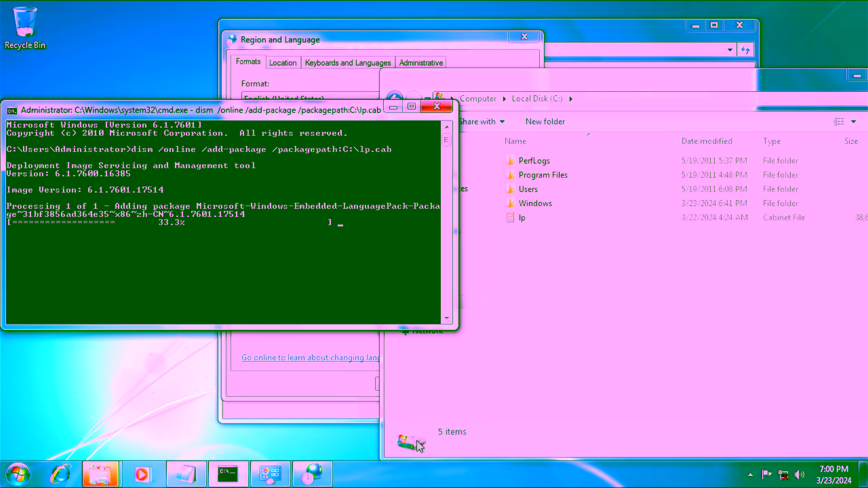This screenshot has height=488, width=868.
Task: Click the volume speaker icon
Action: coord(800,474)
